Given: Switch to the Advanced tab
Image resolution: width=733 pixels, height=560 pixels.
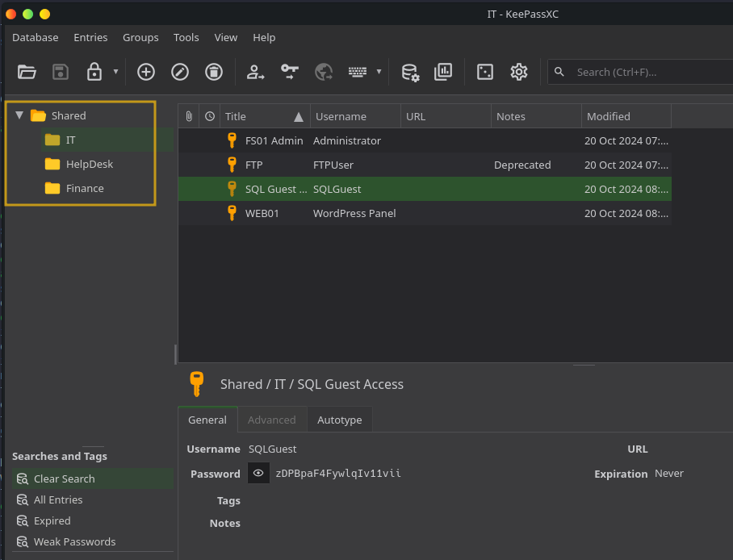Looking at the screenshot, I should (x=271, y=420).
